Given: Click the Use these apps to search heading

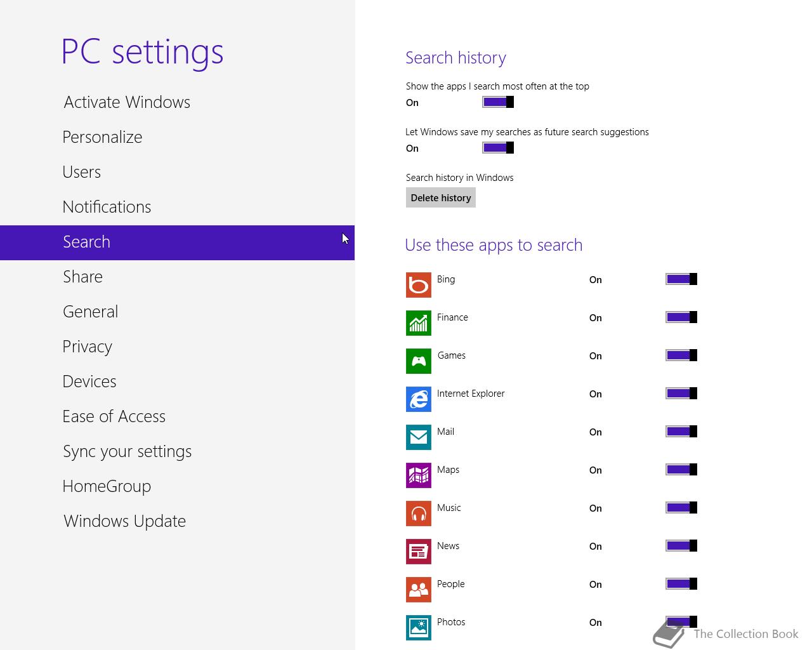Looking at the screenshot, I should tap(494, 245).
